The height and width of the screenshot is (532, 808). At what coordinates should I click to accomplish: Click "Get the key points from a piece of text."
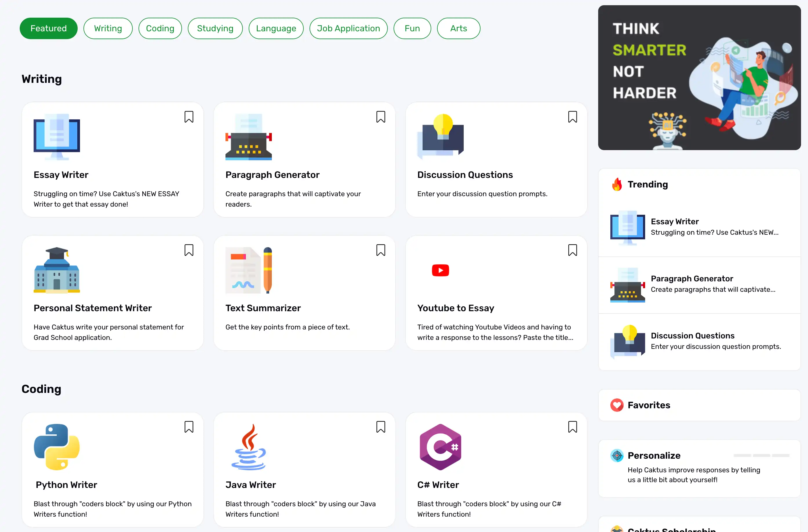pyautogui.click(x=287, y=327)
